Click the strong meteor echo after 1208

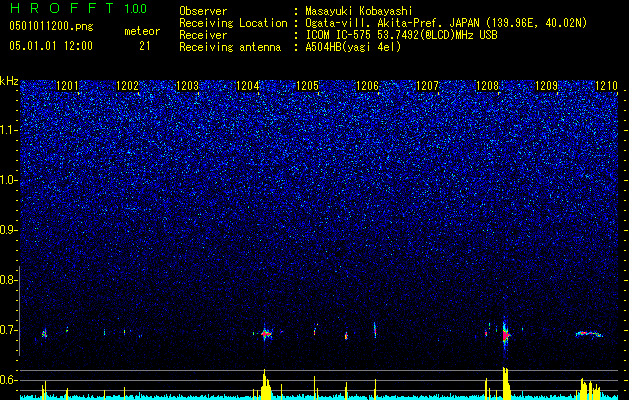(505, 334)
